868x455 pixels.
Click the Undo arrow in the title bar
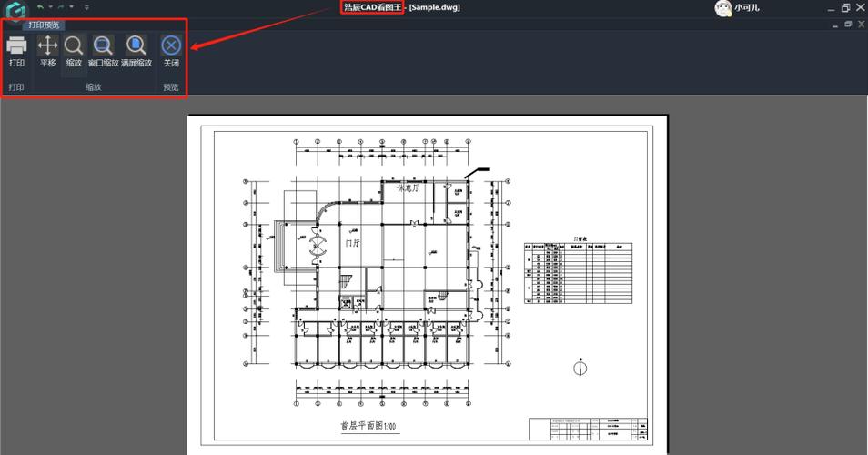pyautogui.click(x=40, y=7)
